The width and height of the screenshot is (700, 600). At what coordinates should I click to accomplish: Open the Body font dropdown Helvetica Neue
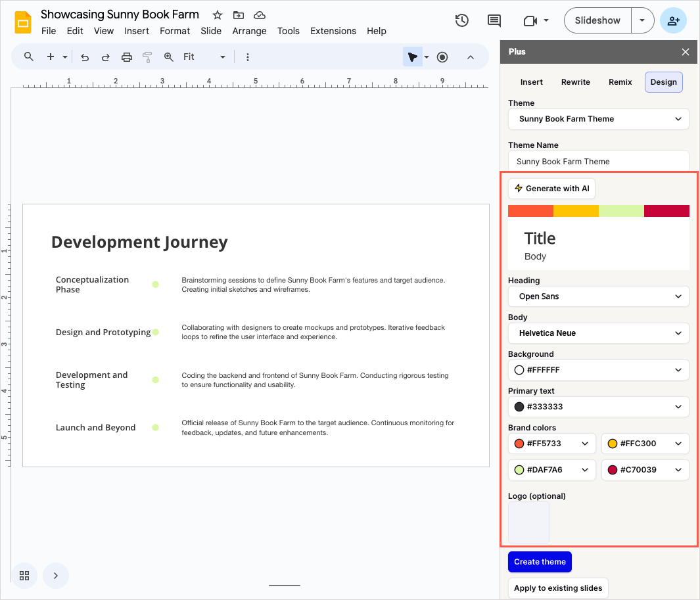coord(598,333)
